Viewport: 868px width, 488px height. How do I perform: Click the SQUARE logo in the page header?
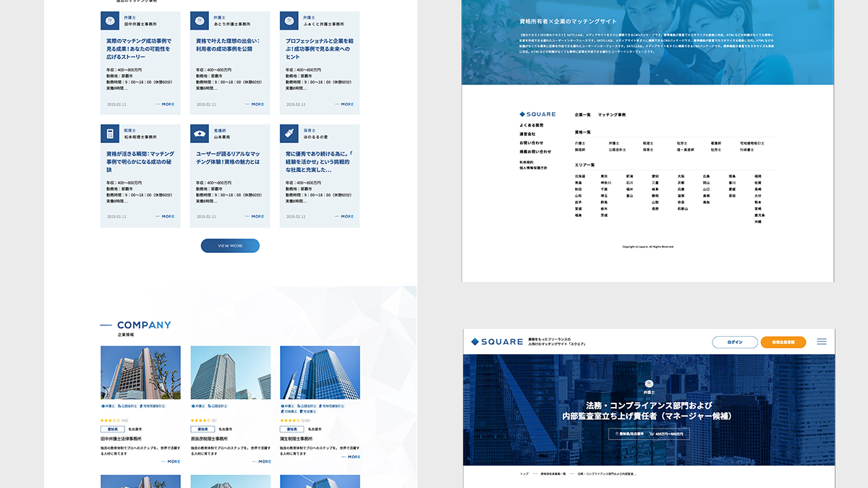497,342
